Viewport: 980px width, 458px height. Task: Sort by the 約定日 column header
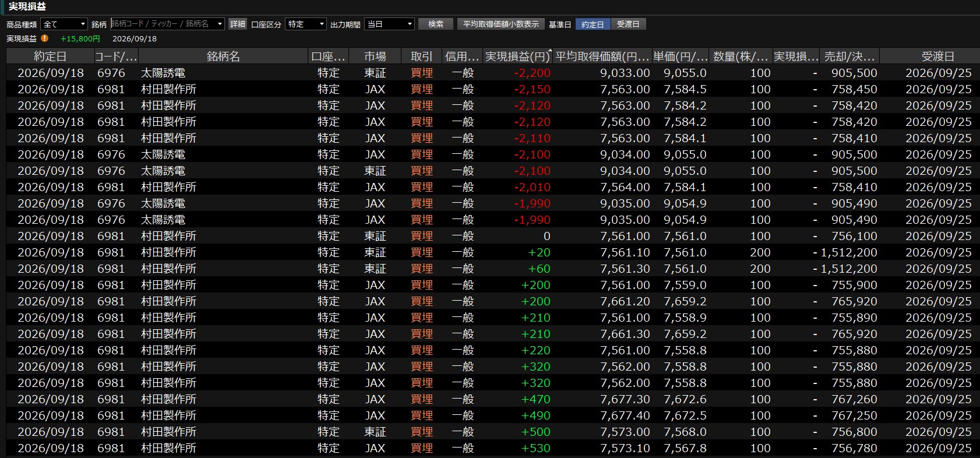pos(50,57)
